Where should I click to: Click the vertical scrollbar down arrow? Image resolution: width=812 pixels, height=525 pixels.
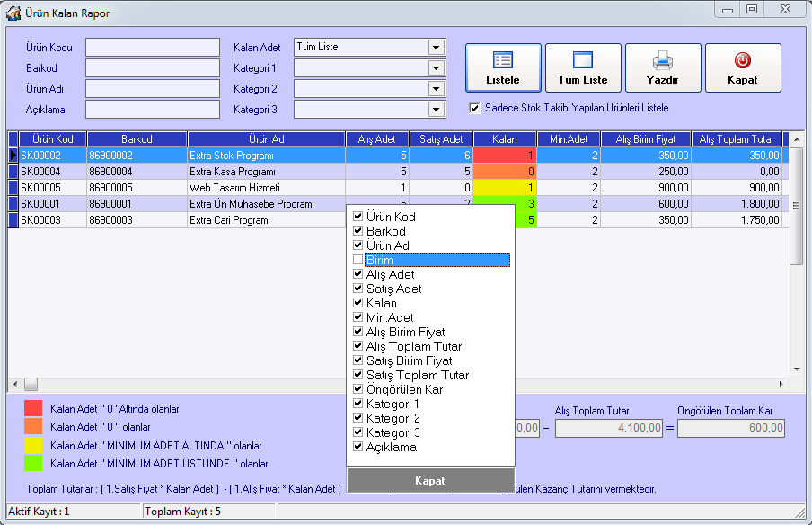point(797,369)
